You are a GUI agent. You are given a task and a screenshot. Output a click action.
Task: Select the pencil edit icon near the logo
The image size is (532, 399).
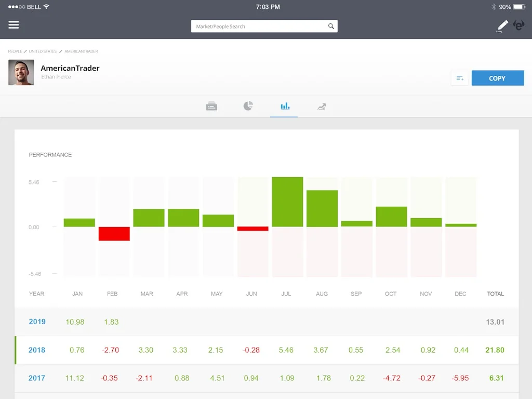point(501,25)
